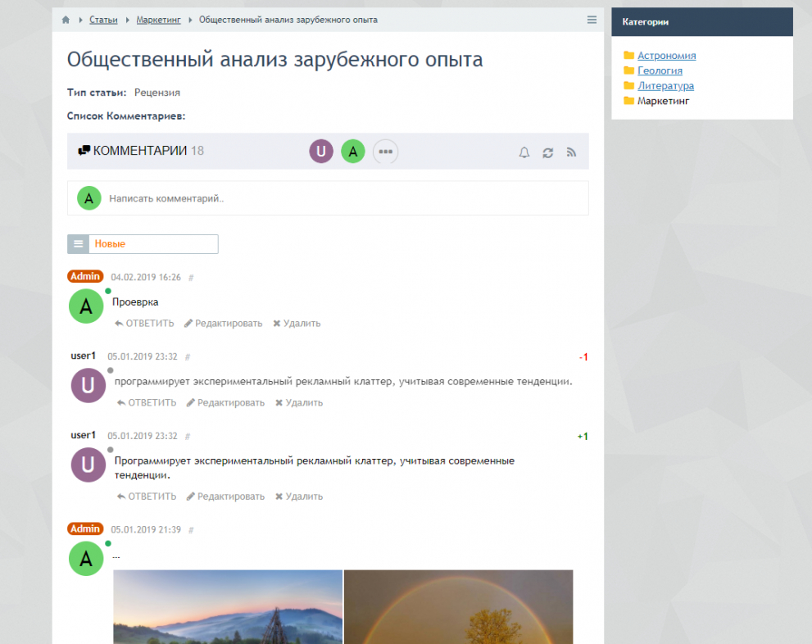Click the user1 name on the -1 comment
812x644 pixels.
84,356
